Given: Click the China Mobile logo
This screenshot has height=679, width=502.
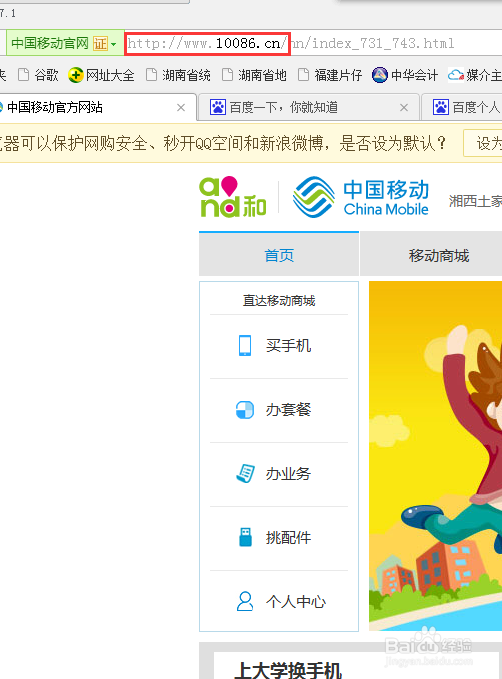Looking at the screenshot, I should click(x=361, y=197).
